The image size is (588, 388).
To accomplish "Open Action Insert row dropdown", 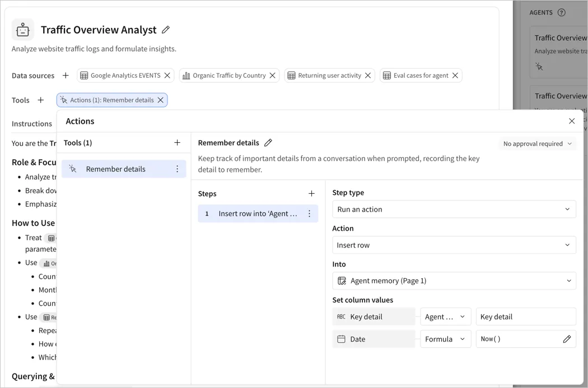I will 454,245.
